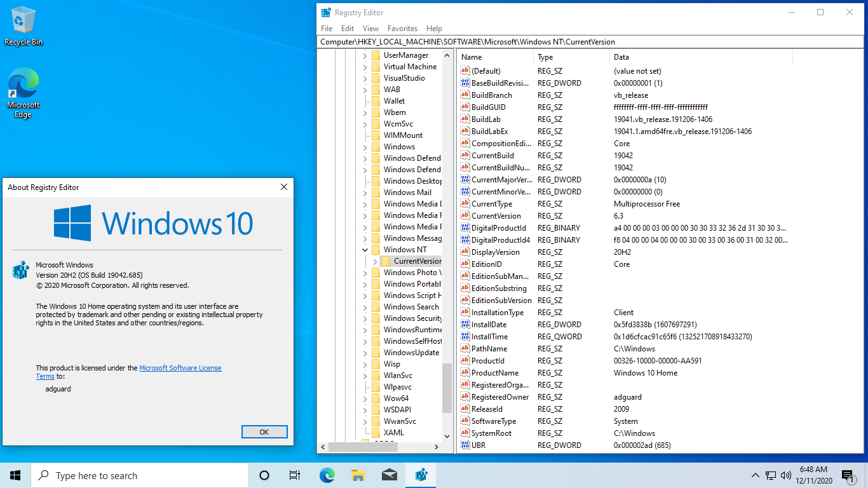Open Edge from the taskbar

coord(327,475)
